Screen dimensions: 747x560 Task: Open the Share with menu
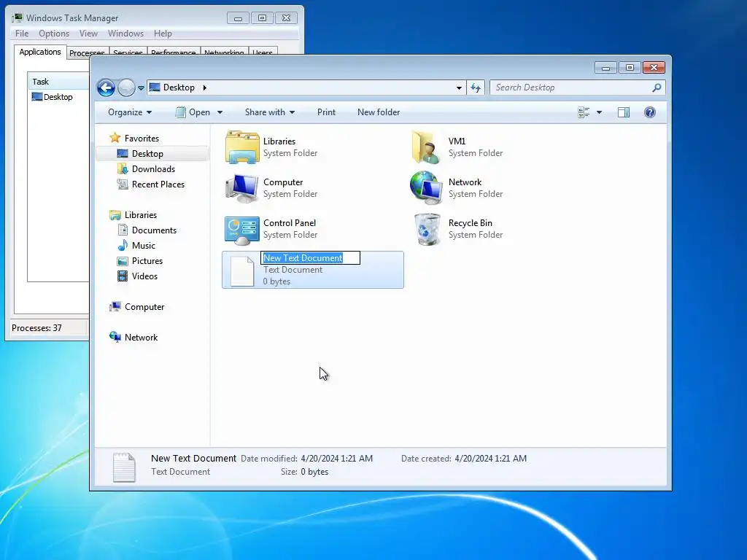[270, 112]
